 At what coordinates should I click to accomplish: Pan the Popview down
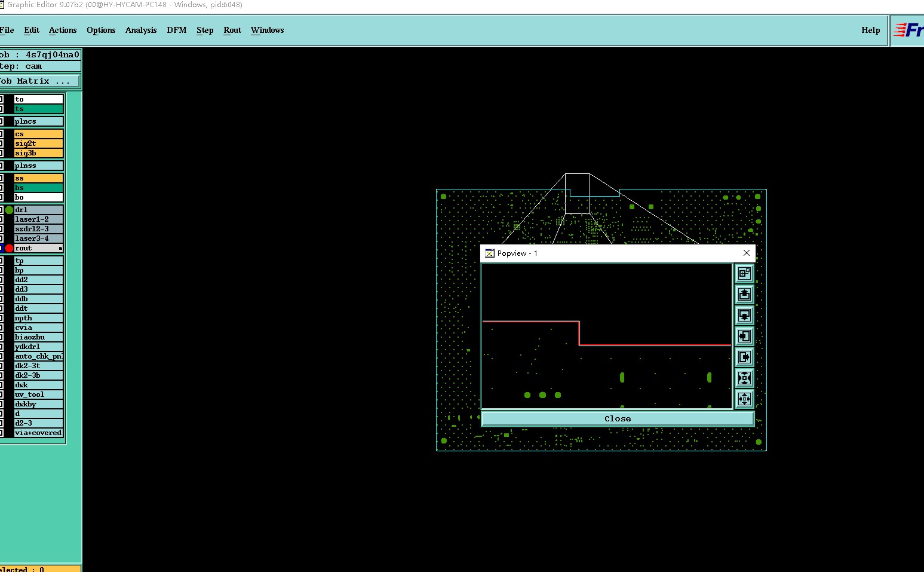tap(744, 315)
